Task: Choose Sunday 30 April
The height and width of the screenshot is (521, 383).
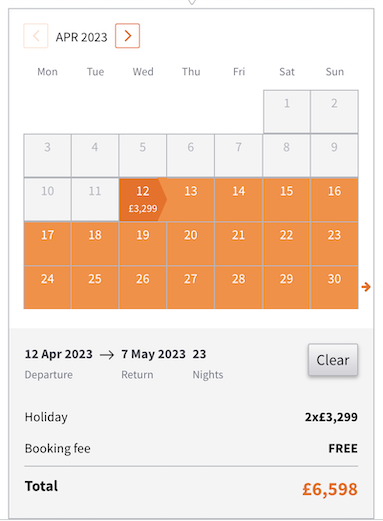Action: (334, 287)
